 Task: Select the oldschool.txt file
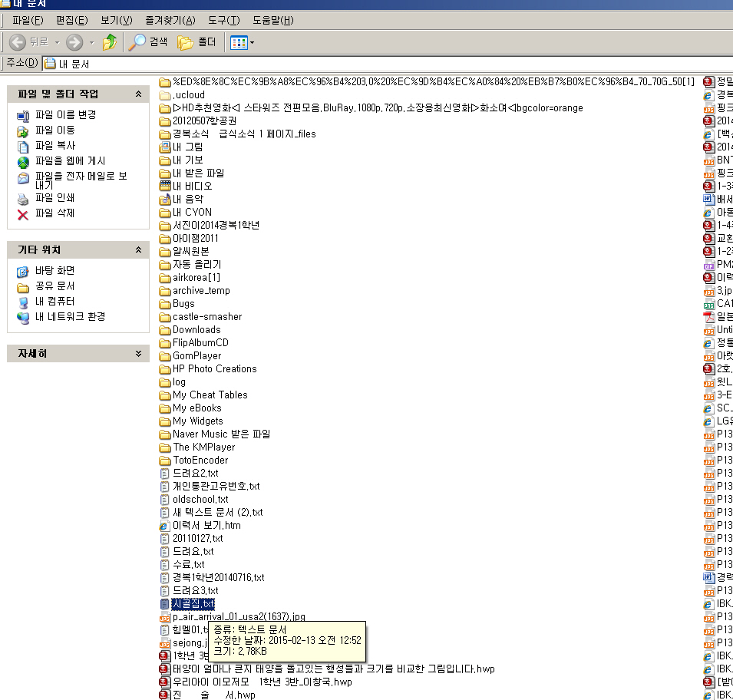200,500
